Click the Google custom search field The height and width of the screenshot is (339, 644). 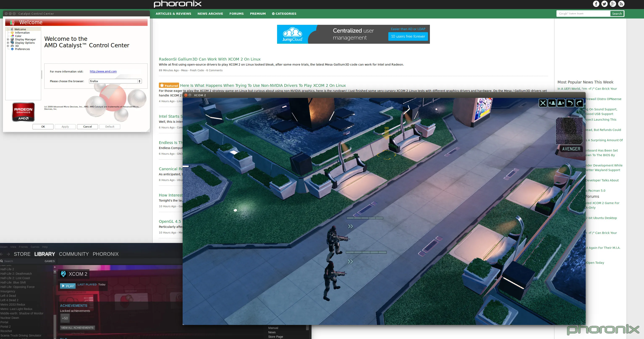[584, 14]
